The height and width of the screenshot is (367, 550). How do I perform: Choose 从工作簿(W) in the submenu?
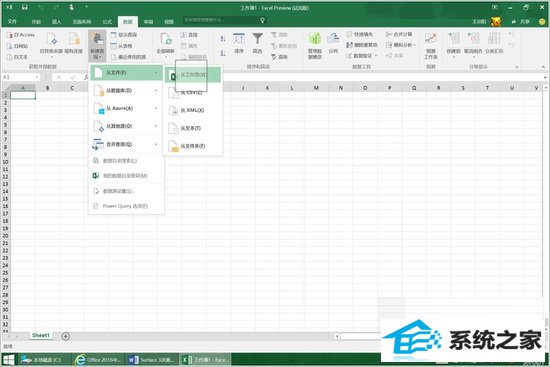pyautogui.click(x=193, y=75)
